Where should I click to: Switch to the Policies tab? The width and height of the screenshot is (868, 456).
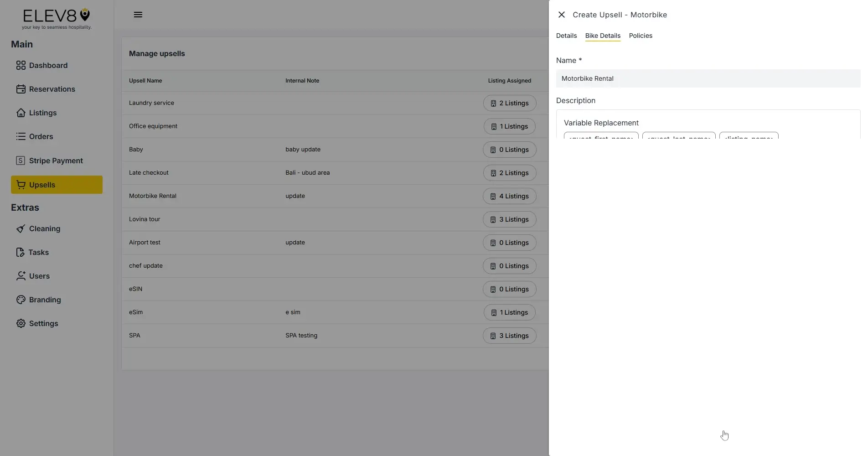point(641,36)
